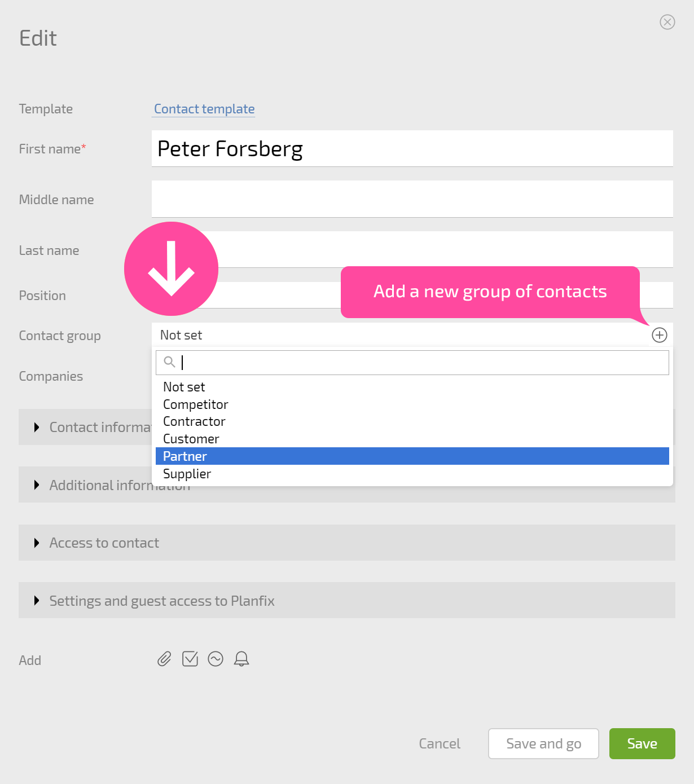
Task: Open the Contact template link
Action: pos(204,109)
